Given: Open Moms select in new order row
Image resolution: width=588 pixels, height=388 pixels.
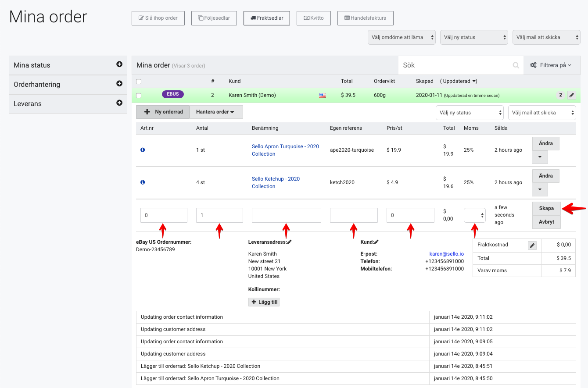Looking at the screenshot, I should (475, 215).
